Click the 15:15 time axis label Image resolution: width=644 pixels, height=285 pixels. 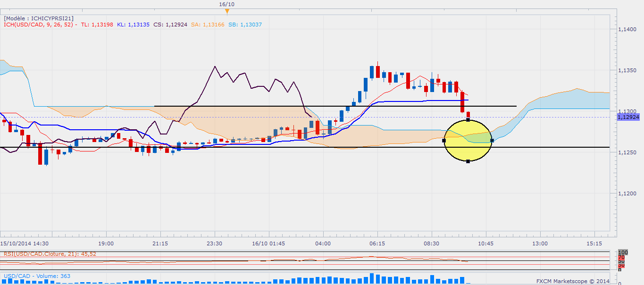pyautogui.click(x=594, y=243)
